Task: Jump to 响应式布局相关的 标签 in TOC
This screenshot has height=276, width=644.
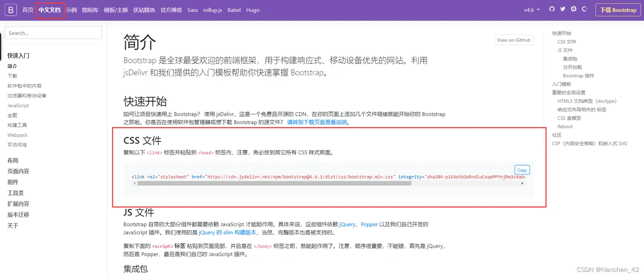Action: [582, 109]
